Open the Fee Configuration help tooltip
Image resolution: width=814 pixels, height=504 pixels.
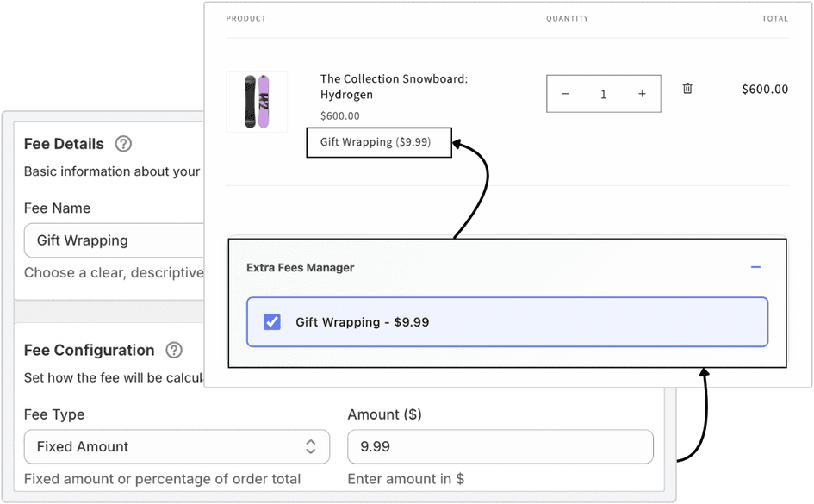[174, 351]
